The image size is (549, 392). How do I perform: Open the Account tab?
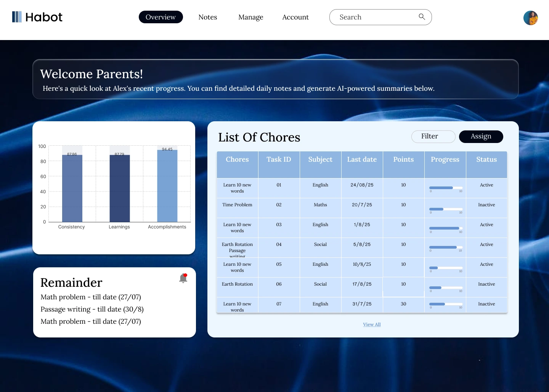(x=295, y=17)
